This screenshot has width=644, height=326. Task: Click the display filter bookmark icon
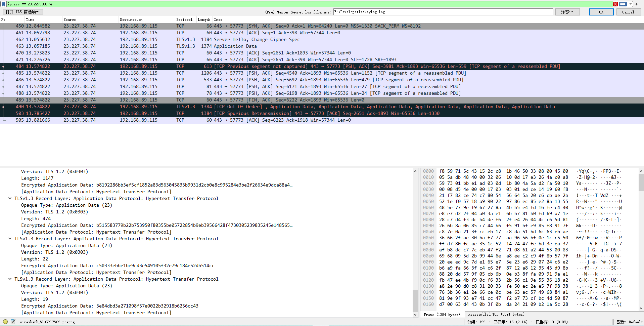[x=3, y=4]
